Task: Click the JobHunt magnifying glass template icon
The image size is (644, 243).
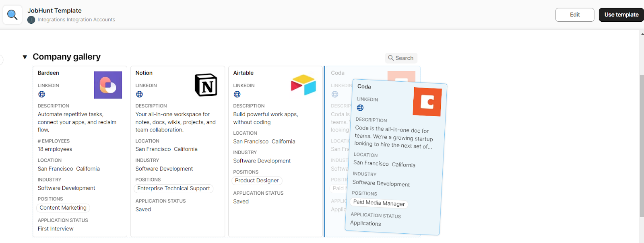Action: tap(12, 15)
